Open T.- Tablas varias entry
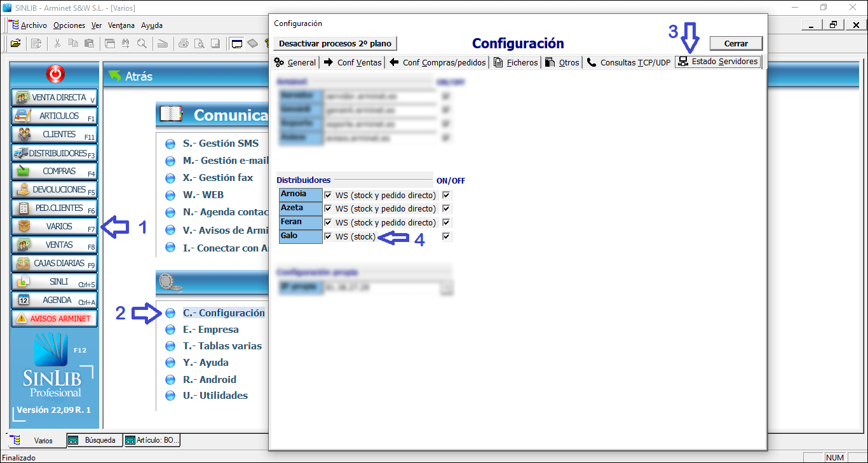This screenshot has height=463, width=868. 222,346
